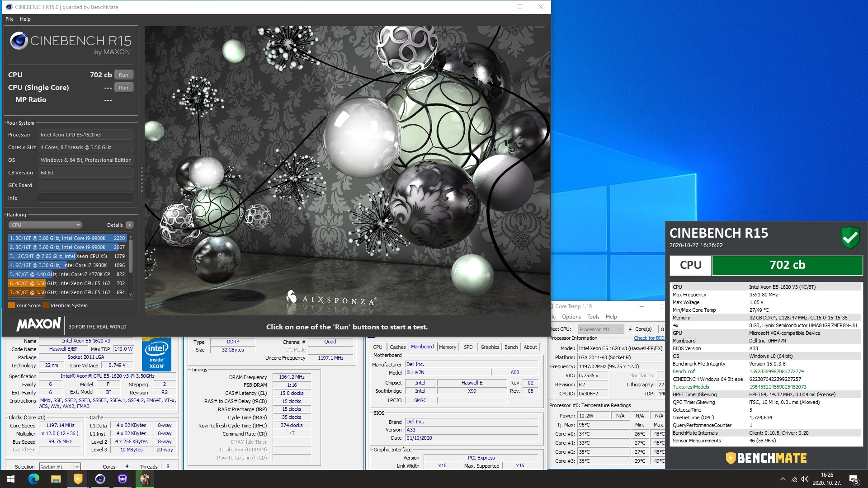Switch to Cinebench taskbar icon
The height and width of the screenshot is (488, 868).
[x=100, y=479]
